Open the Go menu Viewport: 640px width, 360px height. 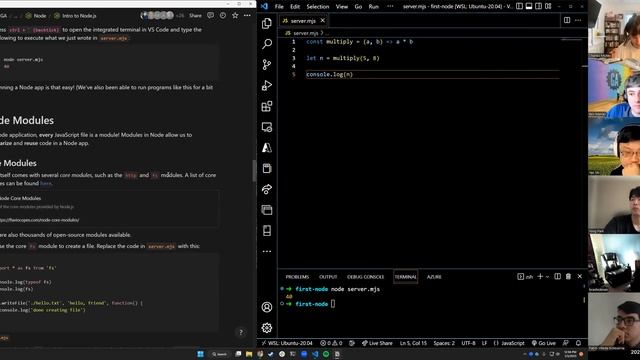358,7
